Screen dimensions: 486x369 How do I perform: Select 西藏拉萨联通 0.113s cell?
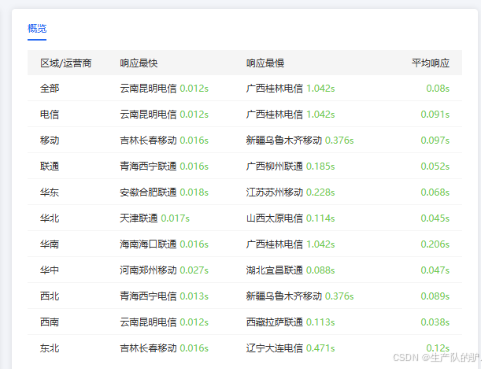coord(291,322)
